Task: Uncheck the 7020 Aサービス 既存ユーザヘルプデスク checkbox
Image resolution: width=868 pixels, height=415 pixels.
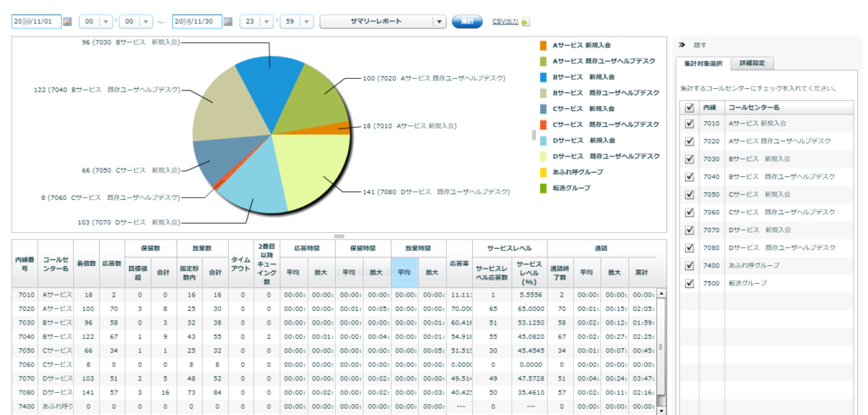Action: coord(689,141)
